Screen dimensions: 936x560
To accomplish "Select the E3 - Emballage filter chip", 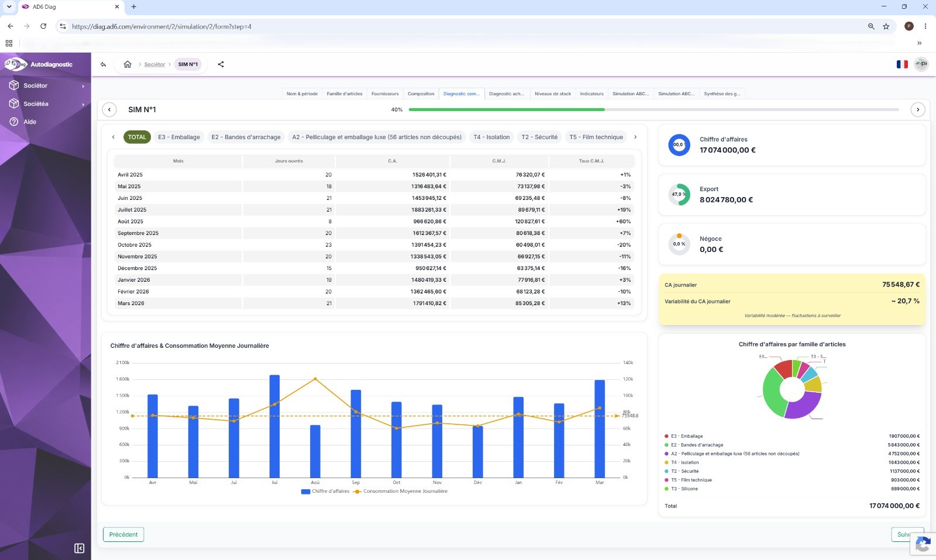I will coord(179,137).
